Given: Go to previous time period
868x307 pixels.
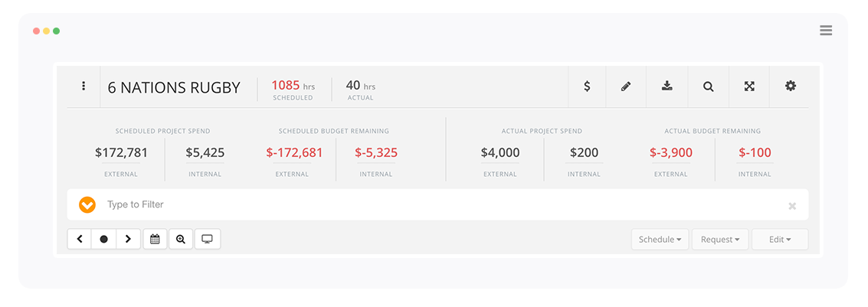Looking at the screenshot, I should (80, 239).
